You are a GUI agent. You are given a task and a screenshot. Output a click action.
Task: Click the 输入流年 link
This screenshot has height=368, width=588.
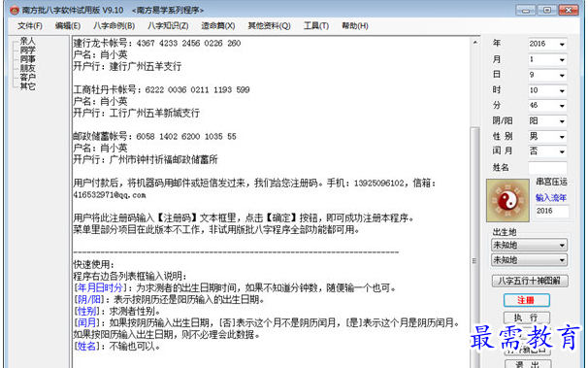550,198
